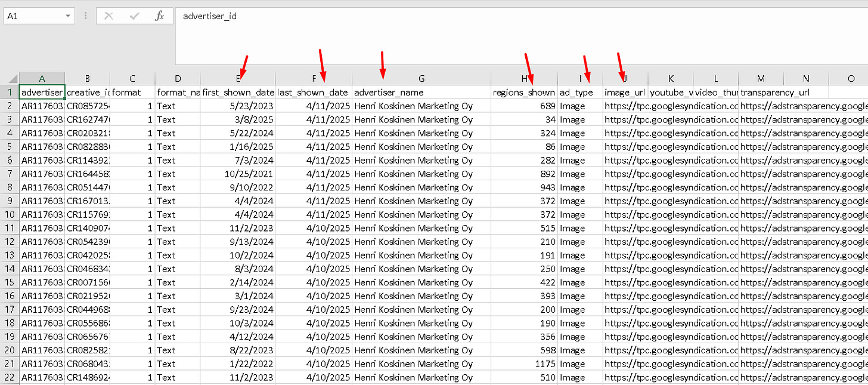Screen dimensions: 868x385
Task: Click regions_shown value 210
Action: 525,242
